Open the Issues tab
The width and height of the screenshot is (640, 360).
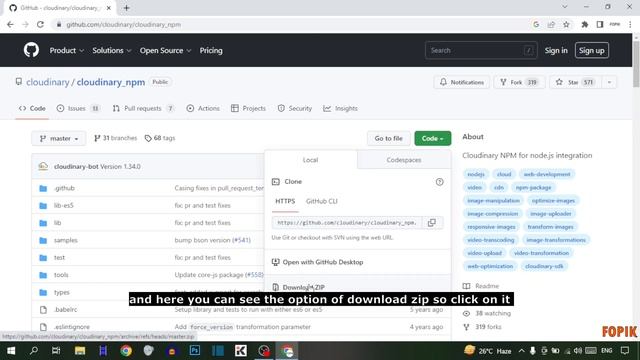[78, 109]
